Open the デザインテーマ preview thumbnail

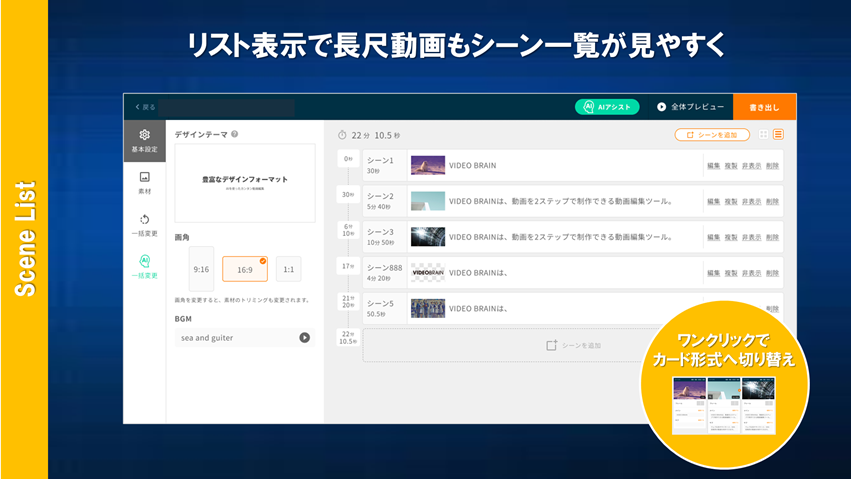click(x=244, y=182)
